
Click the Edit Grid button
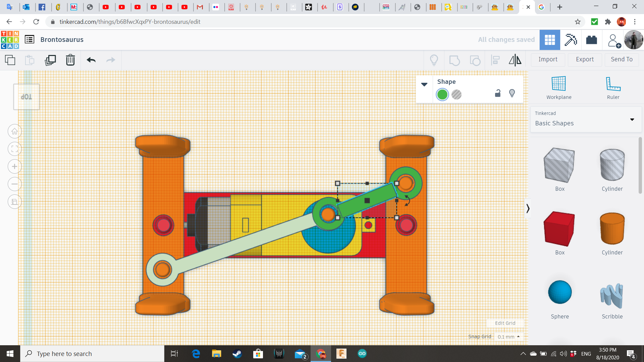click(x=505, y=323)
